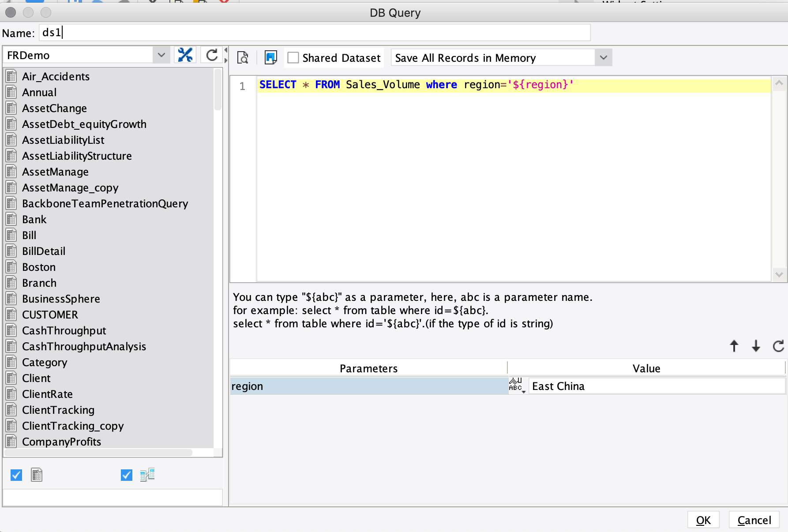Screen dimensions: 788x532
Task: Select the BusinessSphere table
Action: tap(61, 299)
